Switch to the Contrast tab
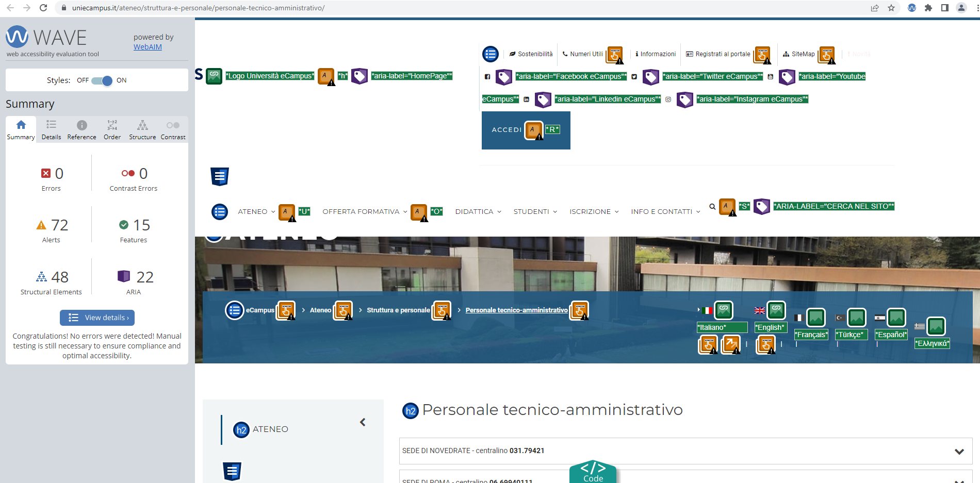This screenshot has width=980, height=483. pyautogui.click(x=173, y=130)
